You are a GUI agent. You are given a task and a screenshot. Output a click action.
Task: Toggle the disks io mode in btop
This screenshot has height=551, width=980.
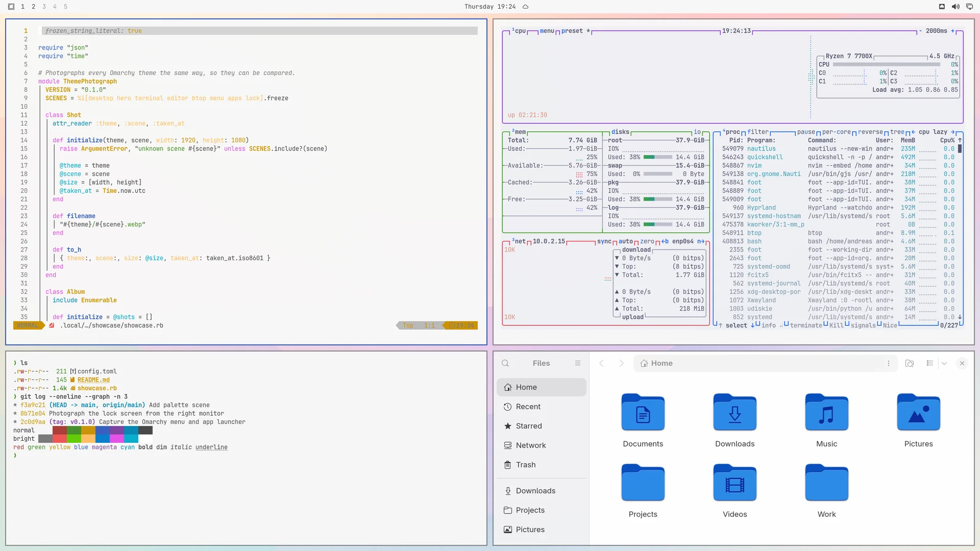697,132
